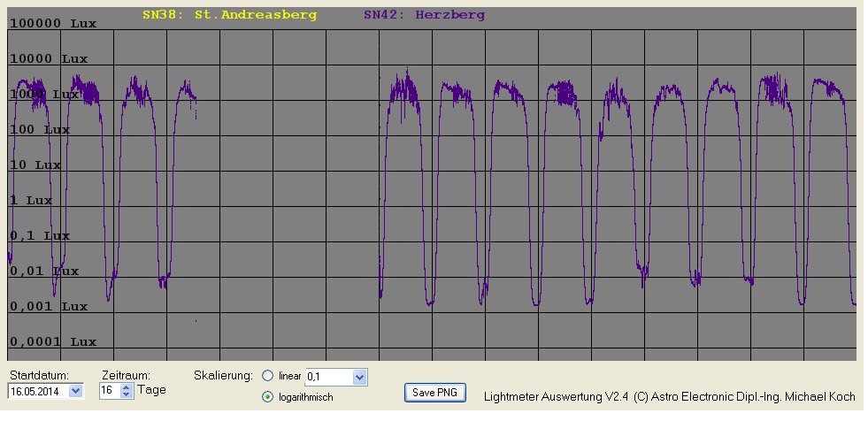Image resolution: width=868 pixels, height=421 pixels.
Task: Select the linear scaling radio button
Action: (268, 376)
